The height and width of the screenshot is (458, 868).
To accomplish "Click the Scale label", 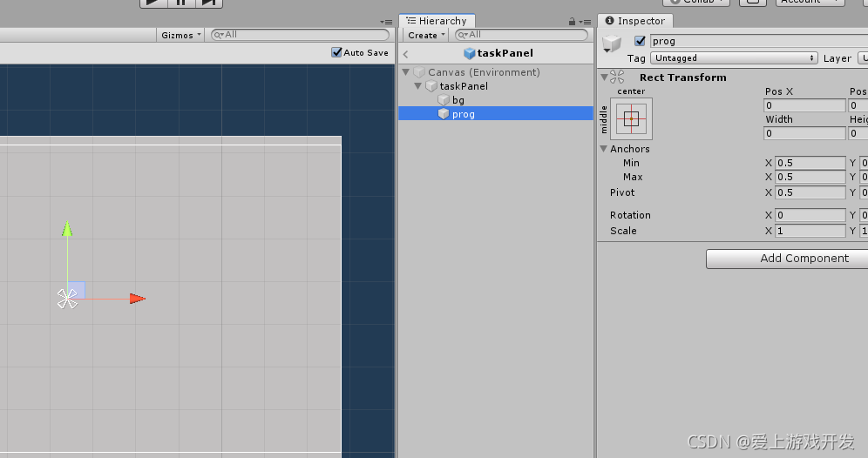I will click(x=623, y=231).
